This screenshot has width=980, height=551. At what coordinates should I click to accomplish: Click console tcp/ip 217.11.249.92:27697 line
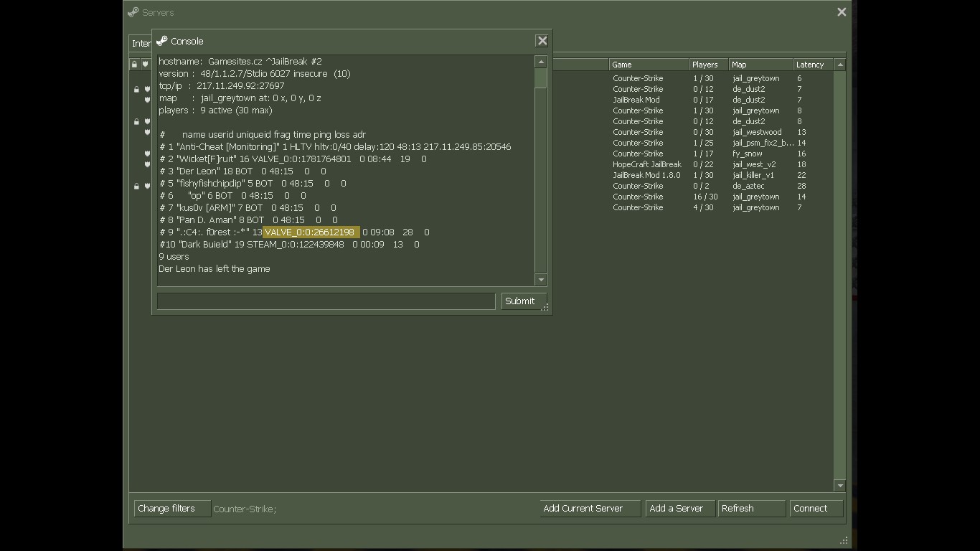pyautogui.click(x=222, y=86)
